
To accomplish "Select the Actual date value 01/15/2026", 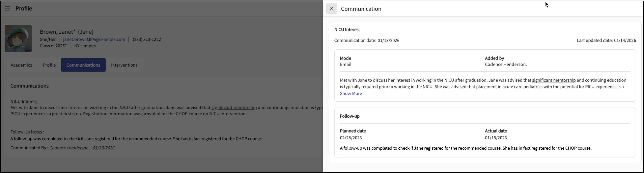I will [496, 138].
